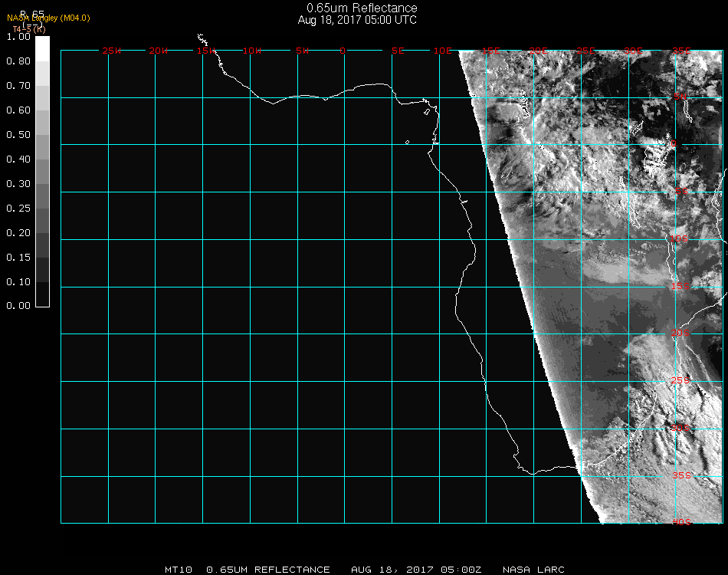The image size is (728, 575).
Task: Click the 5N latitude label
Action: 680,97
